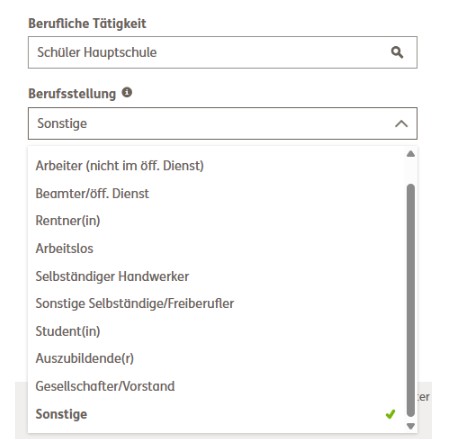This screenshot has height=446, width=473.
Task: Focus the Berufliche Tätigkeit search field
Action: tap(223, 52)
